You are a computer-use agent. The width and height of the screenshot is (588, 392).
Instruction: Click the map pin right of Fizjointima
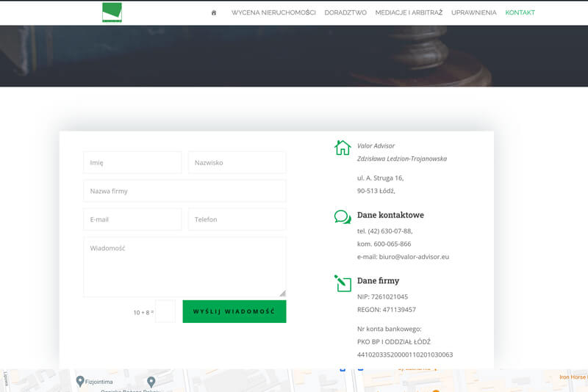click(151, 382)
